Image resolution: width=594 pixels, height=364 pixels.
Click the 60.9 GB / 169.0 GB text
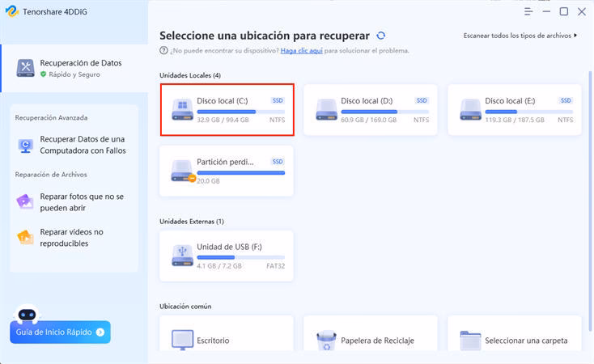tap(368, 120)
